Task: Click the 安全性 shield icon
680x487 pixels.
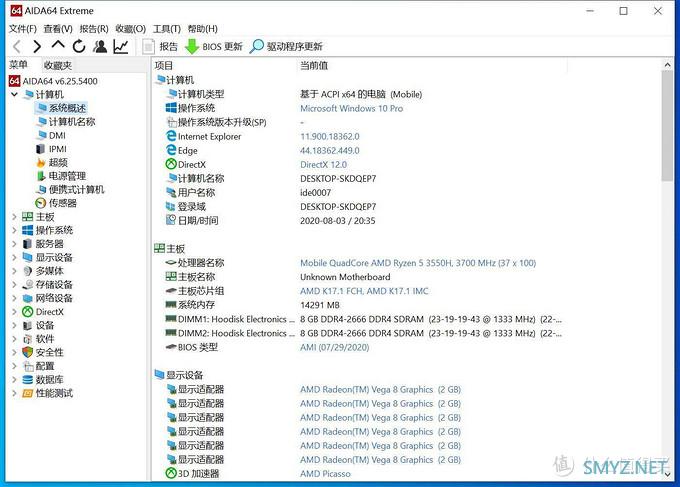Action: point(27,352)
